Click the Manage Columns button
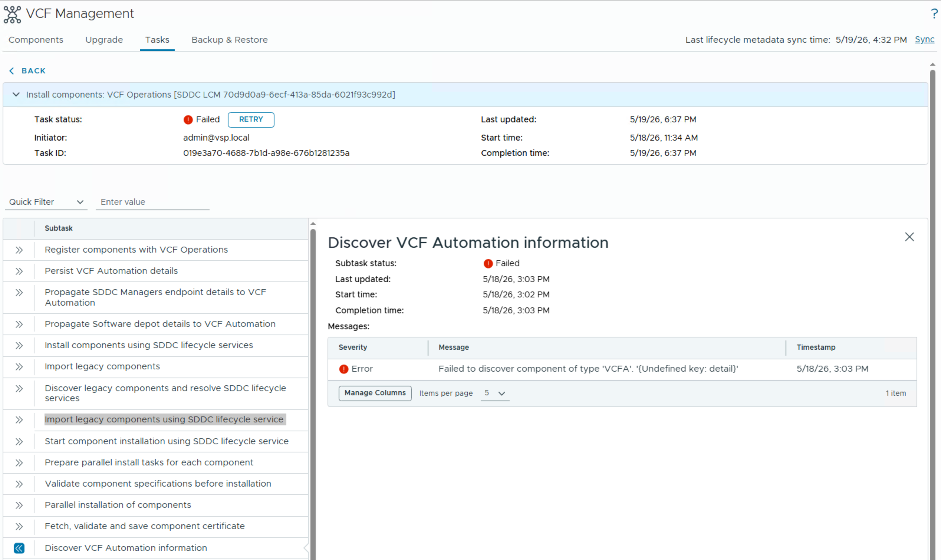 point(375,393)
